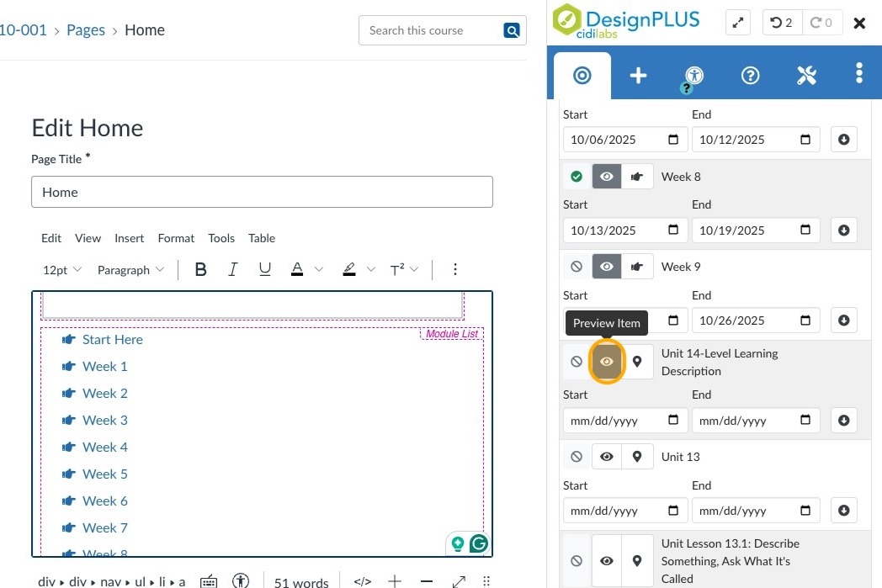Open the Format menu in the editor

pos(176,238)
